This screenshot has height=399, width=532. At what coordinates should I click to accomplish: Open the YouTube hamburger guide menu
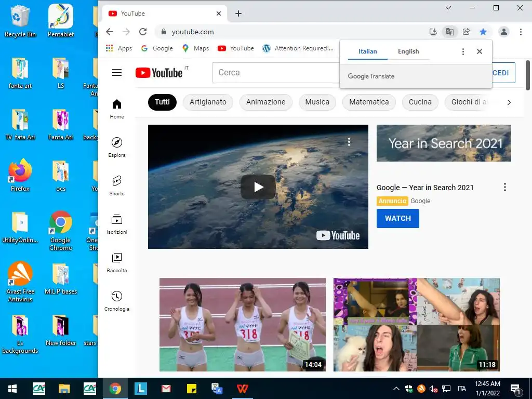117,73
